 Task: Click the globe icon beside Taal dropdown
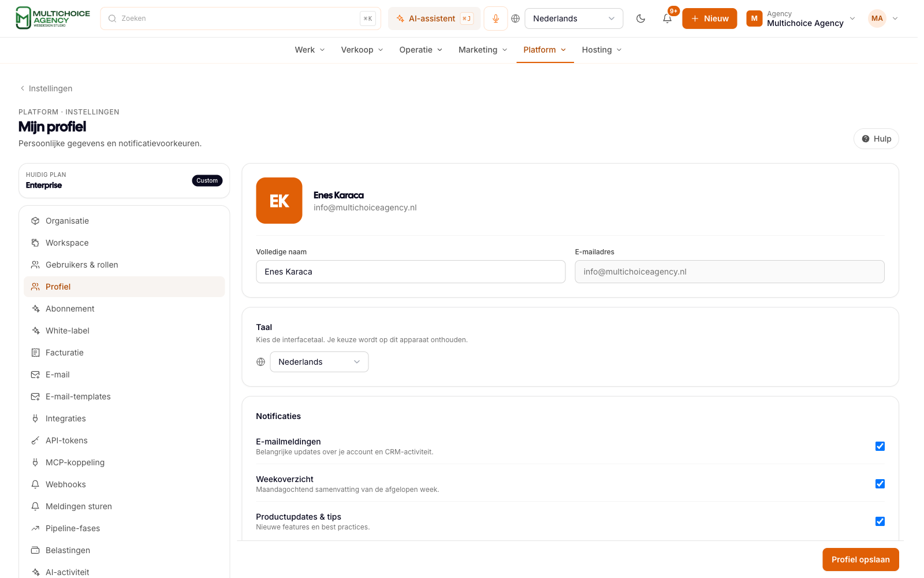261,362
